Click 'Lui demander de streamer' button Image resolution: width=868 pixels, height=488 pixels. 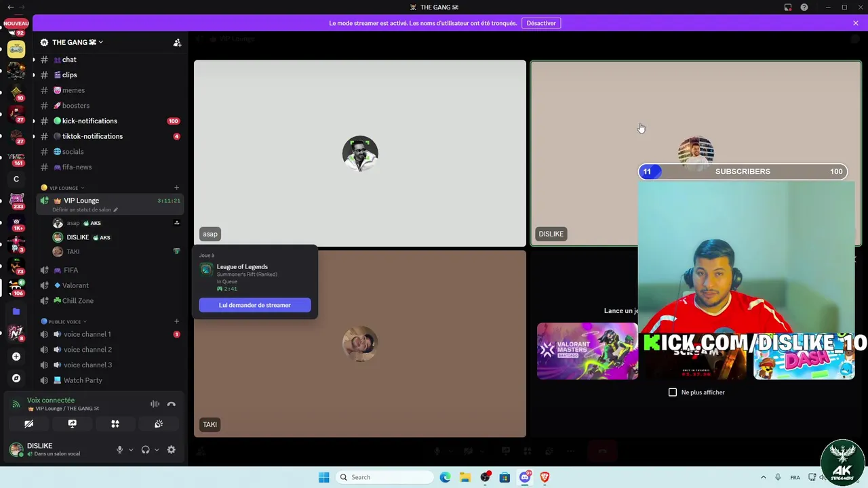pos(255,305)
